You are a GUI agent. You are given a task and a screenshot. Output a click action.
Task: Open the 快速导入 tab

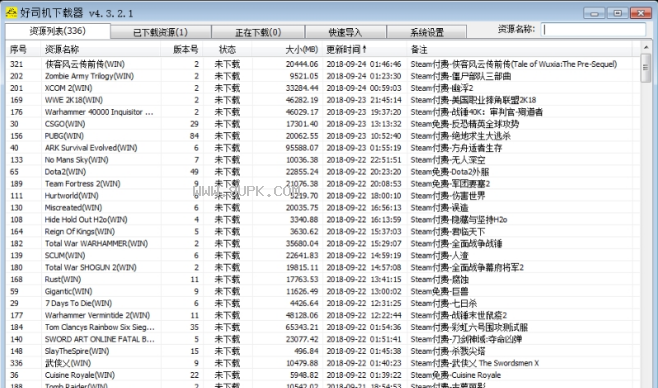click(x=345, y=32)
